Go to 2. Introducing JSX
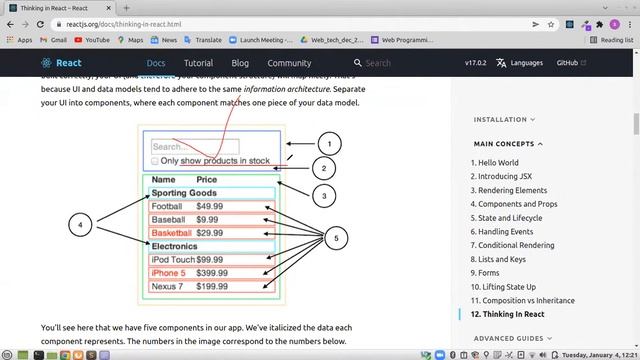Viewport: 640px width, 360px height. click(x=501, y=176)
